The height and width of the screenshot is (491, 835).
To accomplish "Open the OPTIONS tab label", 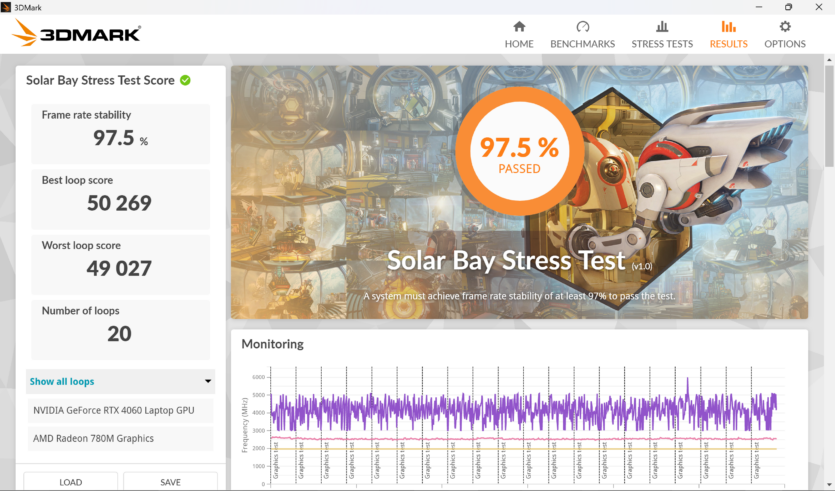I will 785,44.
